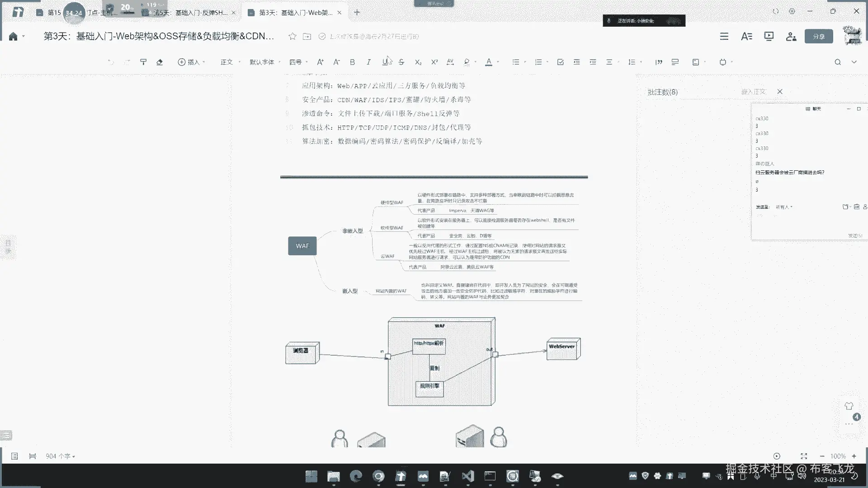Toggle italic formatting
868x488 pixels.
[x=368, y=62]
